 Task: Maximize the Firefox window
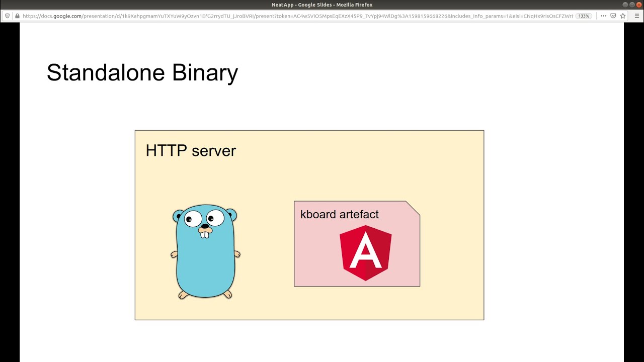point(632,5)
